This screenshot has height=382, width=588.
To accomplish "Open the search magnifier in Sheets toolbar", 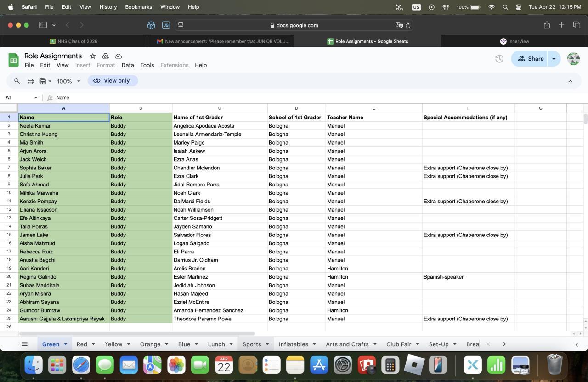I will coord(17,81).
